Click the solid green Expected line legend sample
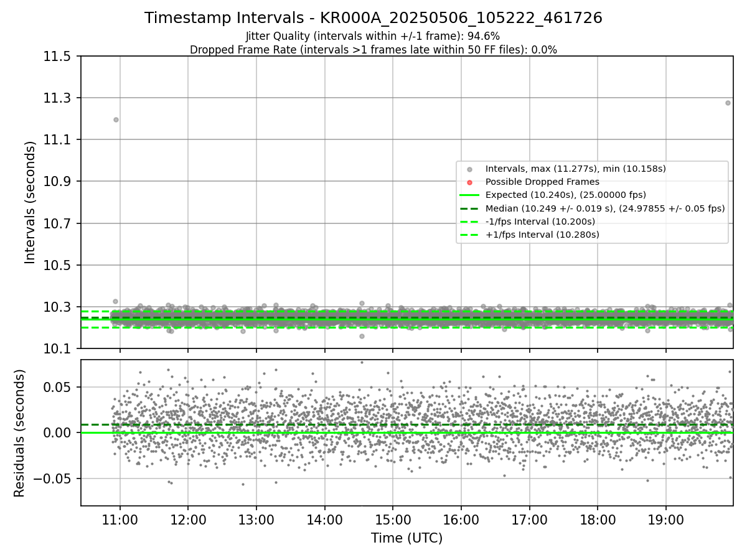747x560 pixels. [x=470, y=195]
